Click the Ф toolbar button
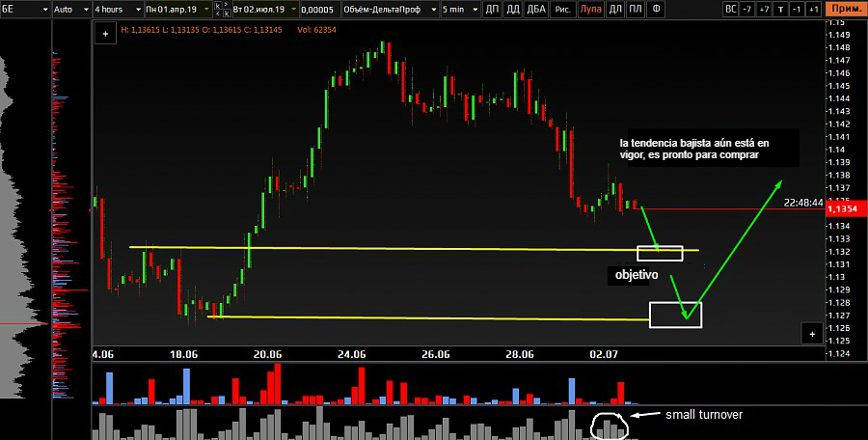This screenshot has width=868, height=440. click(x=657, y=9)
